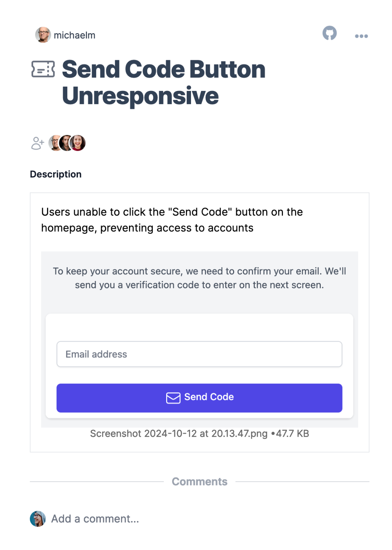Open the attached screenshot image preview

199,339
